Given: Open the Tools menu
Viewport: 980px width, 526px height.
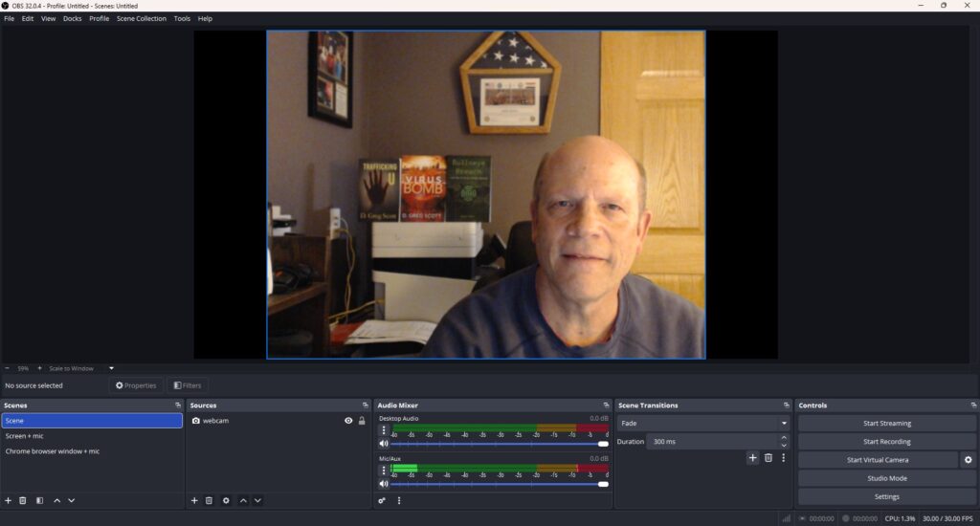Looking at the screenshot, I should [x=182, y=19].
